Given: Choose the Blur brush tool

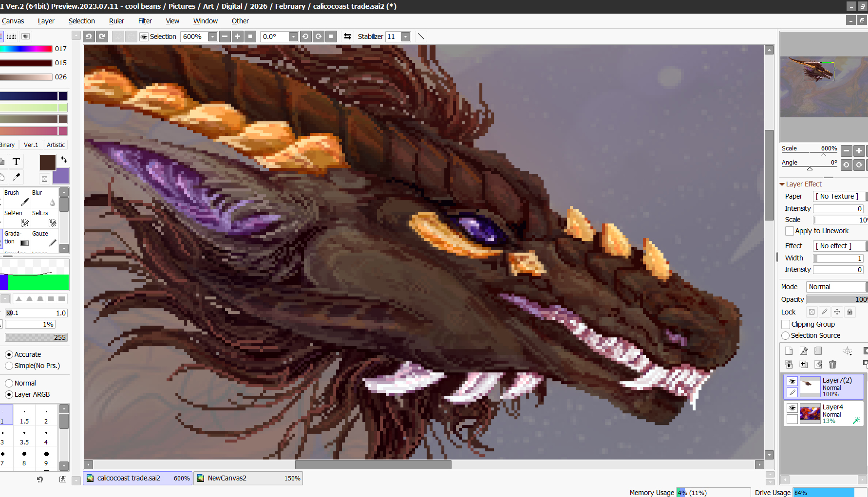Looking at the screenshot, I should pyautogui.click(x=44, y=198).
